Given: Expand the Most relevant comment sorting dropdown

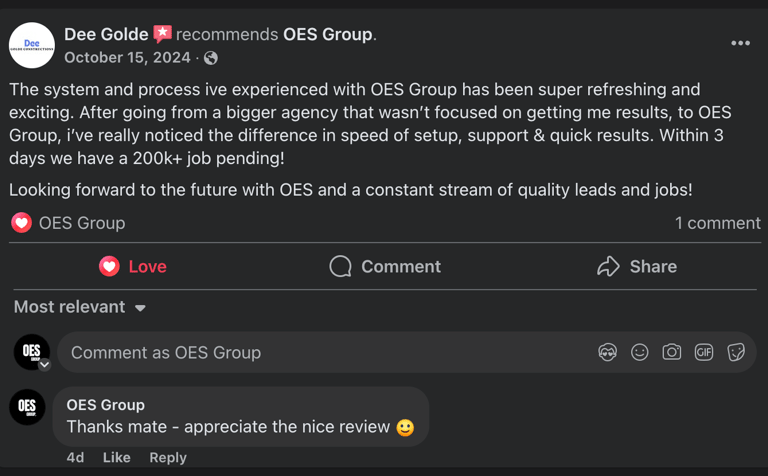Looking at the screenshot, I should [x=80, y=307].
